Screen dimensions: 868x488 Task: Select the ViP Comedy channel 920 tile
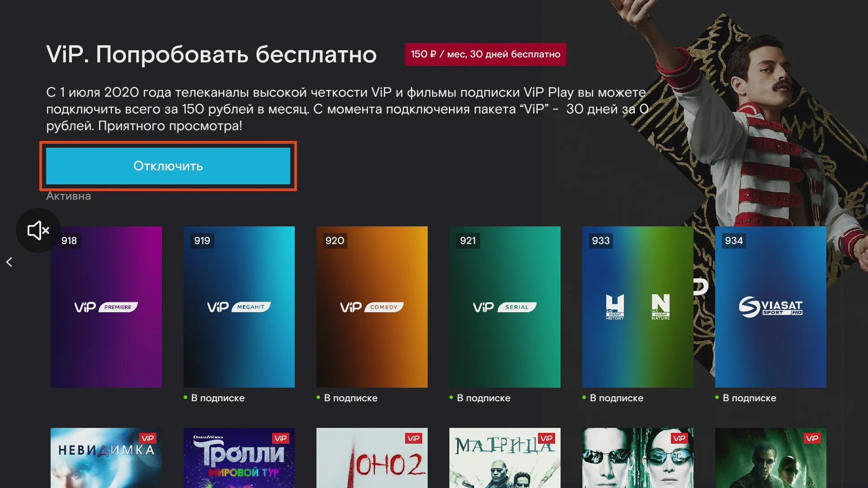[372, 307]
